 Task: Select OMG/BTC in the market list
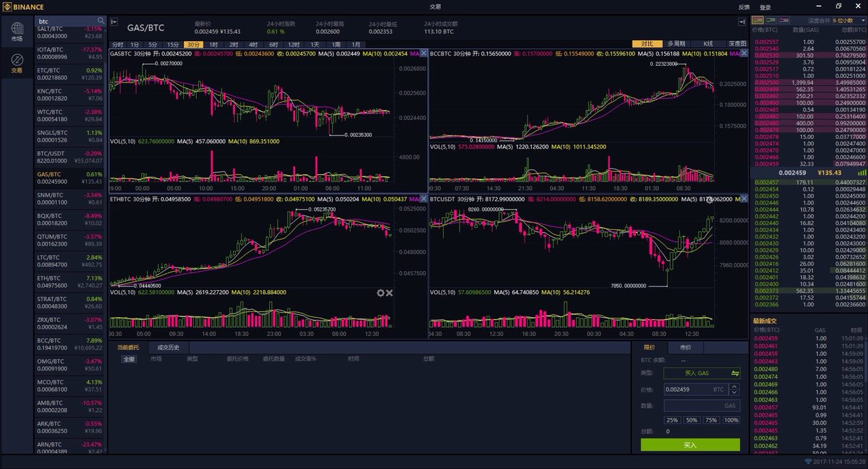click(x=70, y=365)
